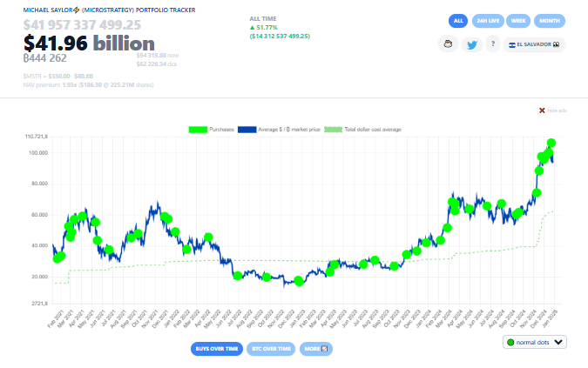Screen dimensions: 588x368
Task: Click the chart icon in the MORE button
Action: 325,349
